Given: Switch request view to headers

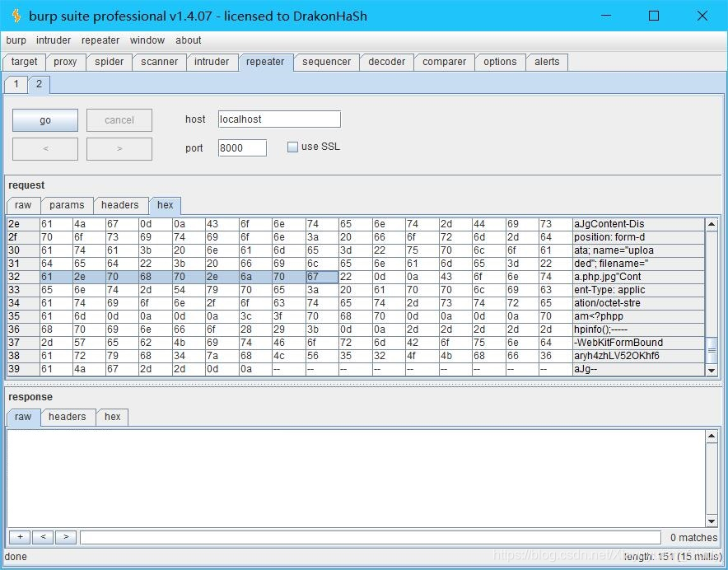Looking at the screenshot, I should click(119, 205).
